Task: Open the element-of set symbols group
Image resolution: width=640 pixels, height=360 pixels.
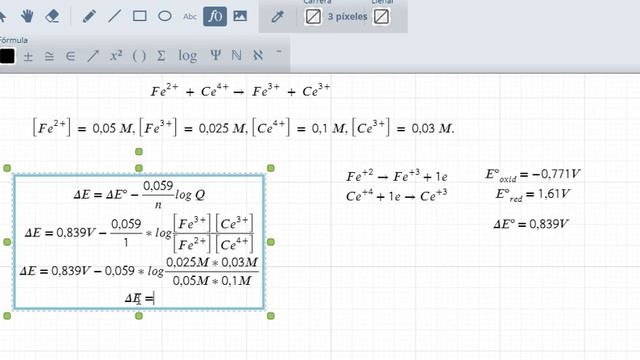Action: 71,56
